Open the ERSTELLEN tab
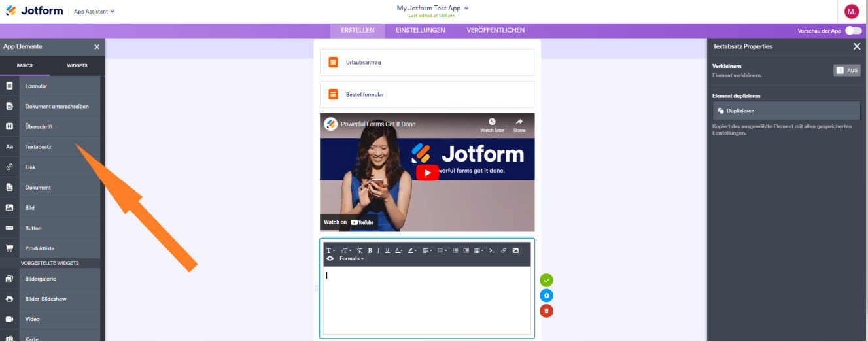 click(358, 31)
